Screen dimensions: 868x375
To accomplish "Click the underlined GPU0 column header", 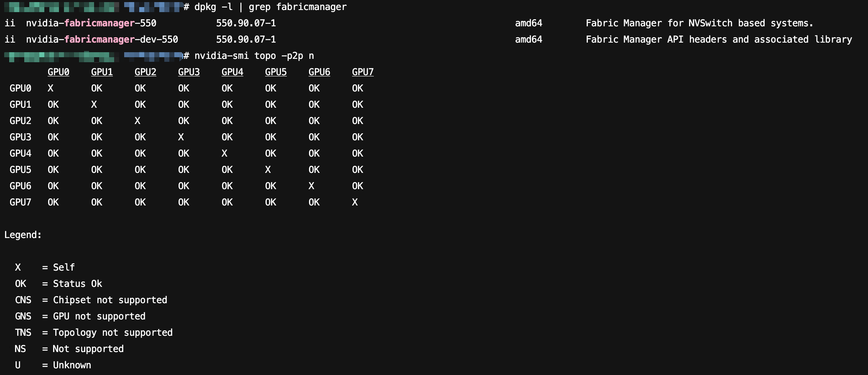I will pyautogui.click(x=58, y=72).
